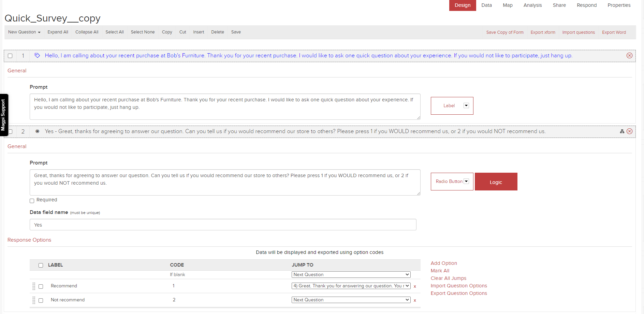The image size is (644, 314).
Task: Grab the drag handle beside Not recommend option
Action: tap(34, 300)
